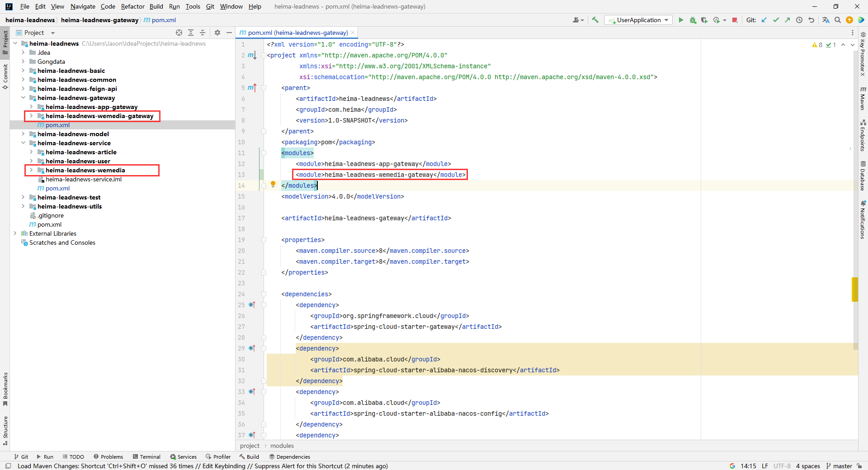Toggle the Structure tool window on left stripe
868x470 pixels.
point(5,430)
